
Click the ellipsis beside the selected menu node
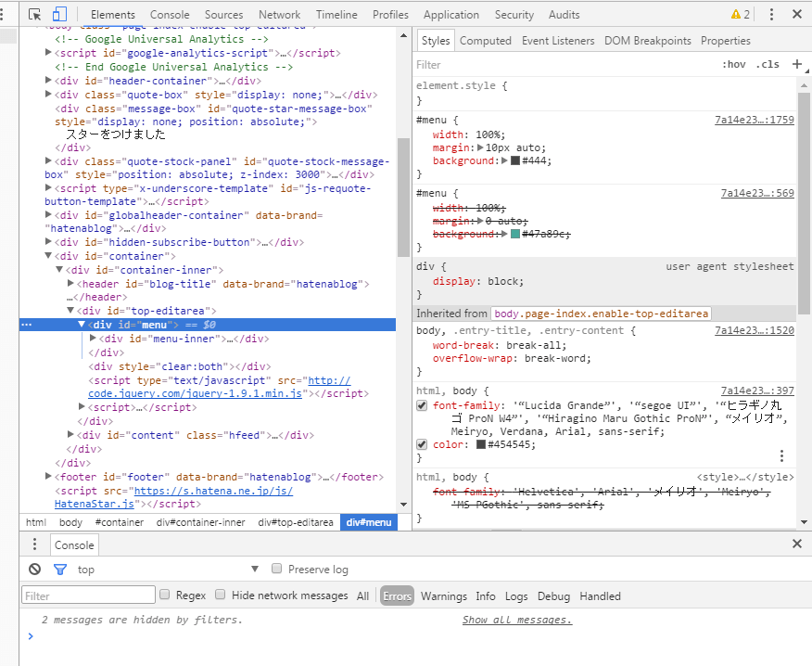pyautogui.click(x=27, y=325)
